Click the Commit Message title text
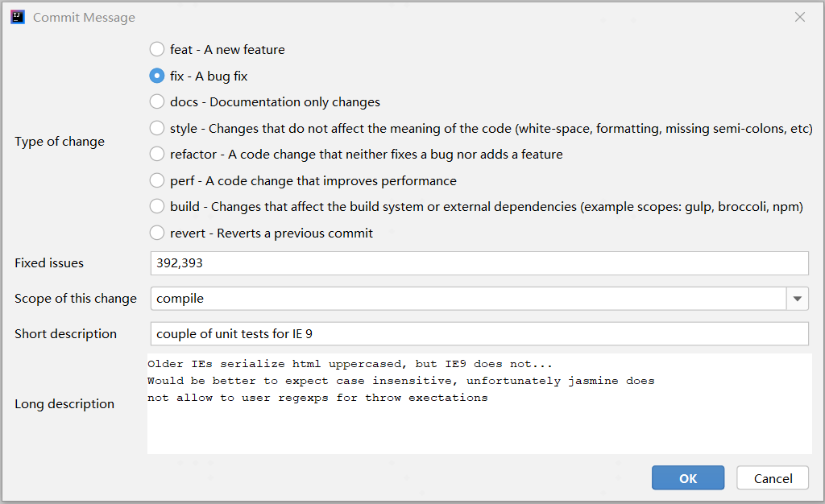825x504 pixels. (84, 18)
